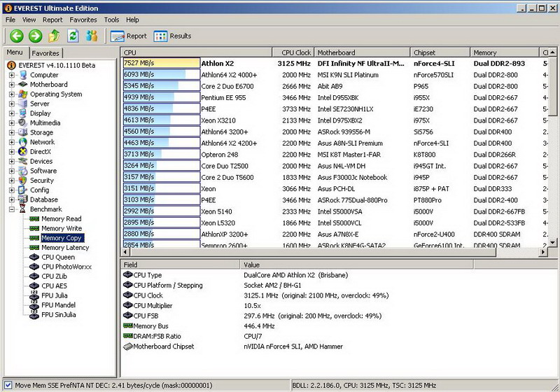The height and width of the screenshot is (392, 560).
Task: Toggle the checkbox in the status bar
Action: click(8, 385)
